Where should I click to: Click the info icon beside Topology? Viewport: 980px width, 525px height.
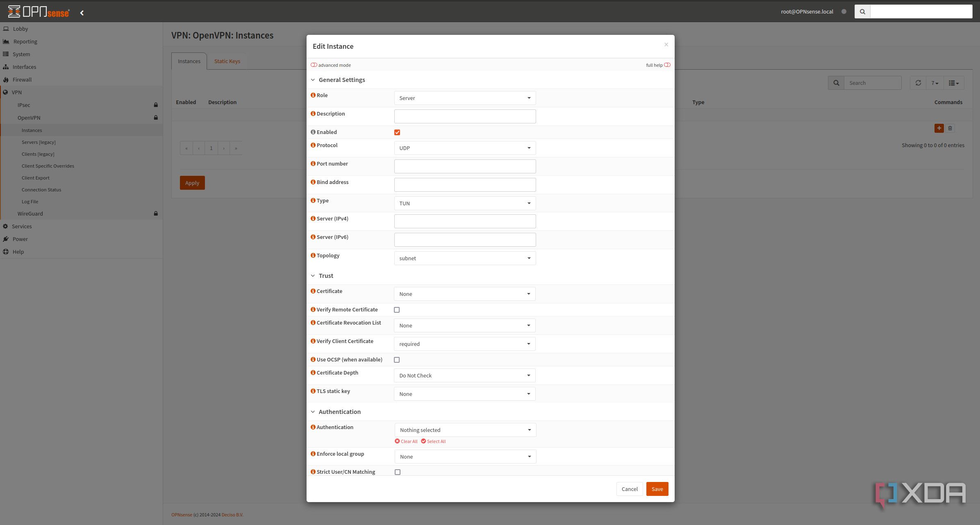[x=313, y=255]
